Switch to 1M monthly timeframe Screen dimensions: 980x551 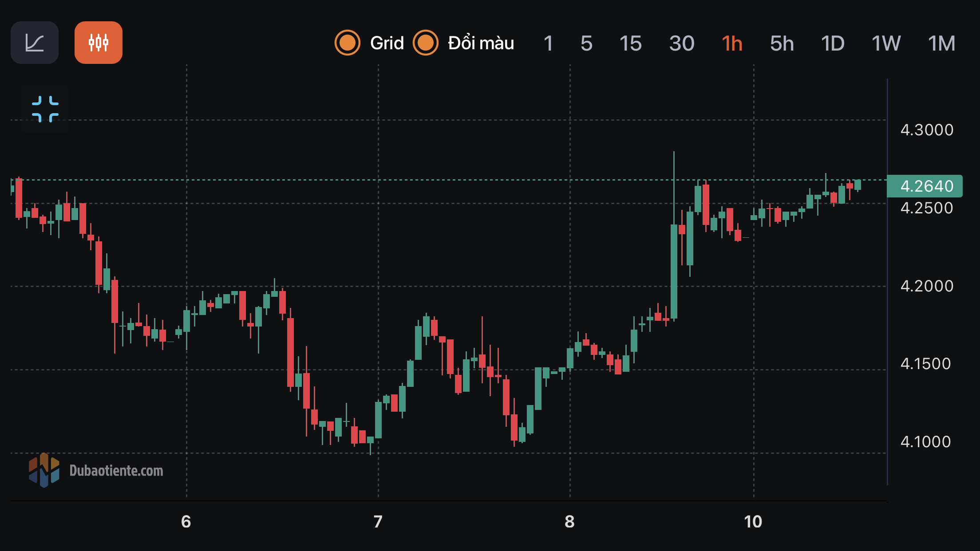tap(941, 43)
